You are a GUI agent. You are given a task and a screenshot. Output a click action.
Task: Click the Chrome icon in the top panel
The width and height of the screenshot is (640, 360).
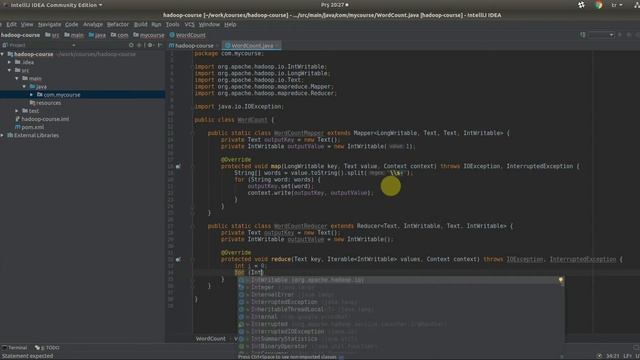tap(598, 5)
